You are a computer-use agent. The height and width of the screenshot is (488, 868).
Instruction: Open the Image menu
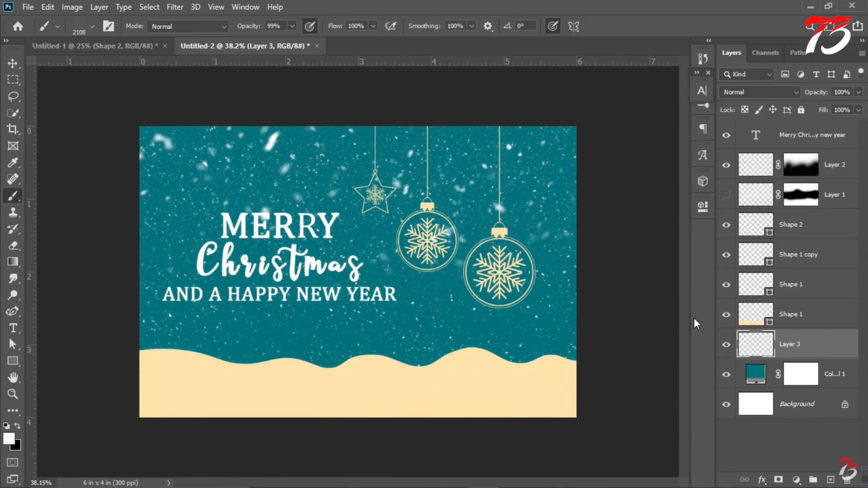coord(72,7)
